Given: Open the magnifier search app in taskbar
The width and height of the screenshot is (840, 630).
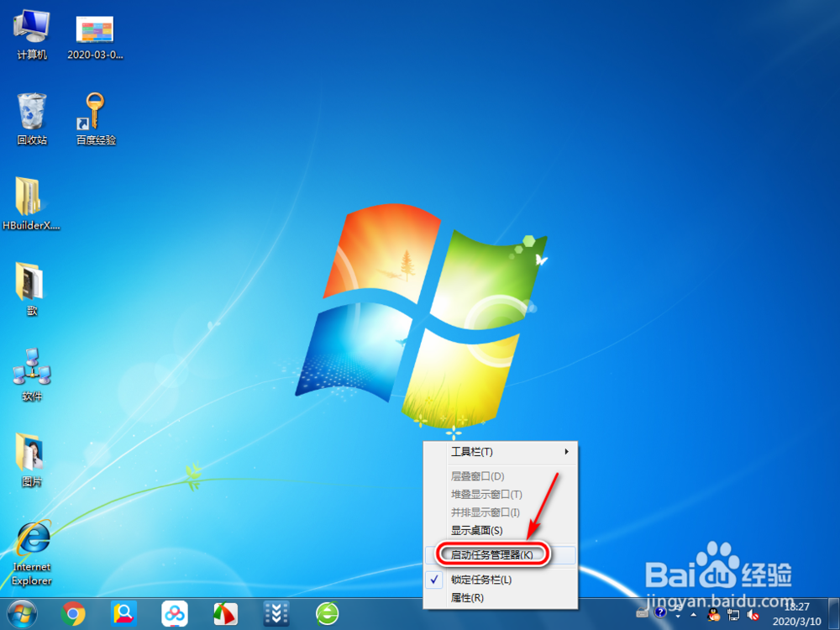Looking at the screenshot, I should click(x=123, y=614).
